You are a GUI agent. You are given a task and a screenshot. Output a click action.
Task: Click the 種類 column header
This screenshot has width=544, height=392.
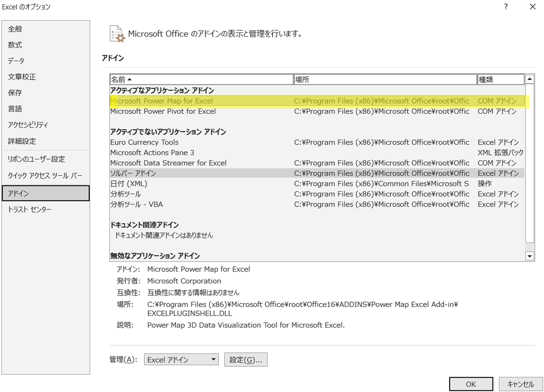(x=500, y=79)
